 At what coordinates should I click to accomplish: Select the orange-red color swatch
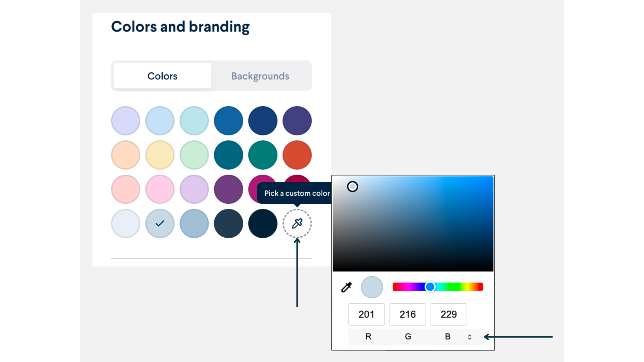[297, 155]
